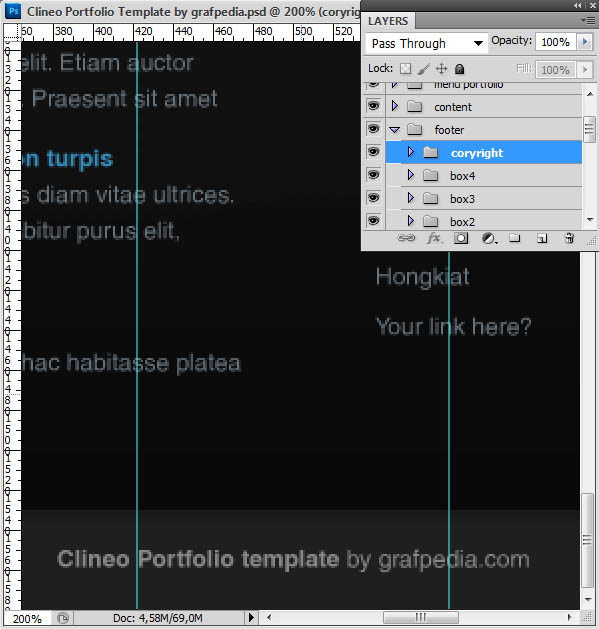Click 'hac habitasse platea' canvas text
This screenshot has width=599, height=629.
click(x=131, y=363)
